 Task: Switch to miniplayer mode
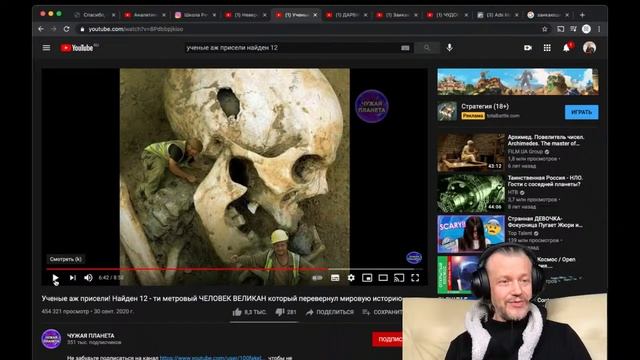[x=367, y=278]
